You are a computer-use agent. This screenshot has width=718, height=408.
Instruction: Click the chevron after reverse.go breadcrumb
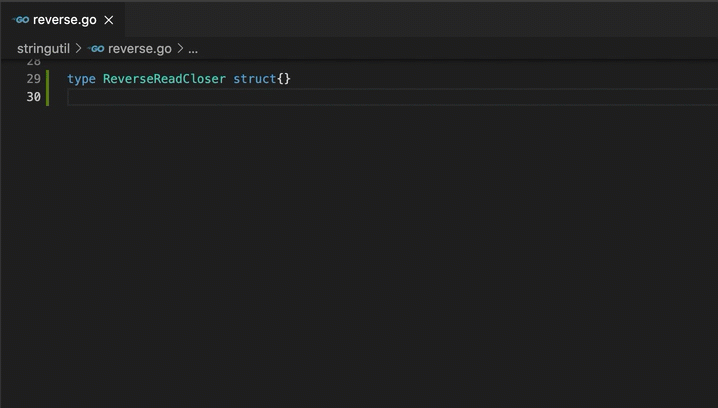pyautogui.click(x=180, y=48)
